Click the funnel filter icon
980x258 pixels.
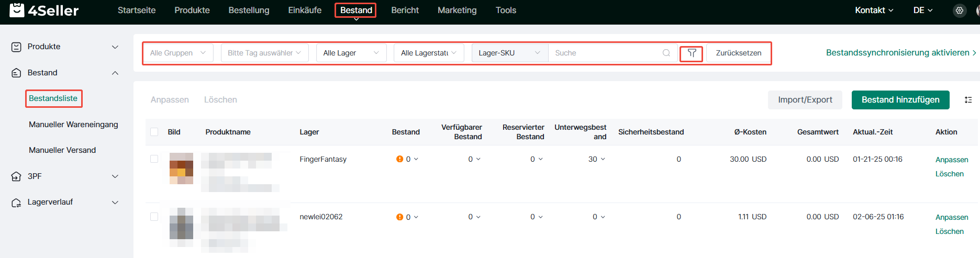(x=692, y=53)
